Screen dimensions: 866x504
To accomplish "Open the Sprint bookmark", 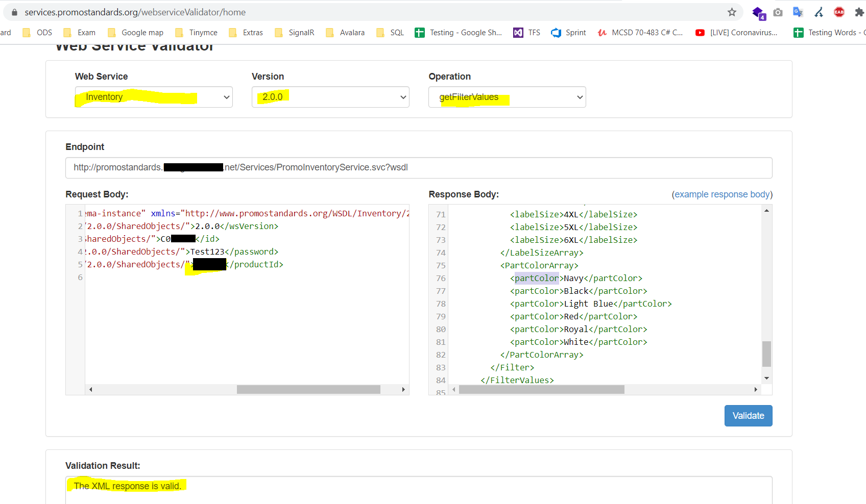I will tap(569, 33).
